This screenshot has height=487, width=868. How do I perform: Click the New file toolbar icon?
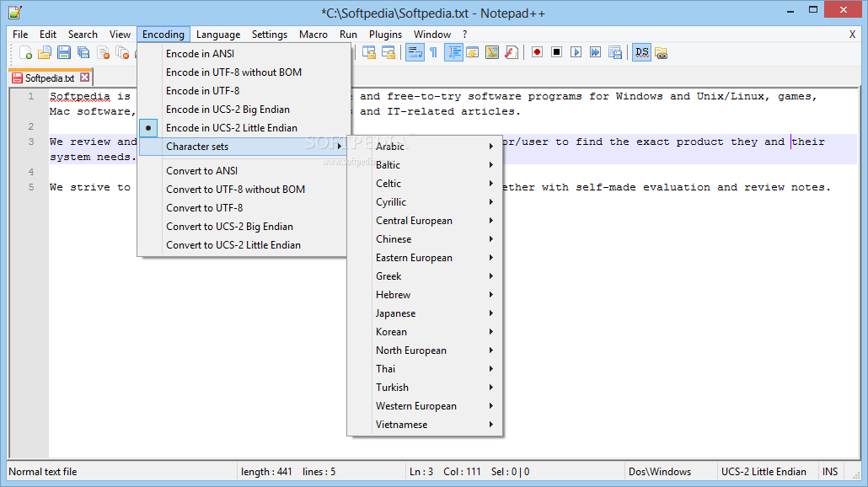25,52
